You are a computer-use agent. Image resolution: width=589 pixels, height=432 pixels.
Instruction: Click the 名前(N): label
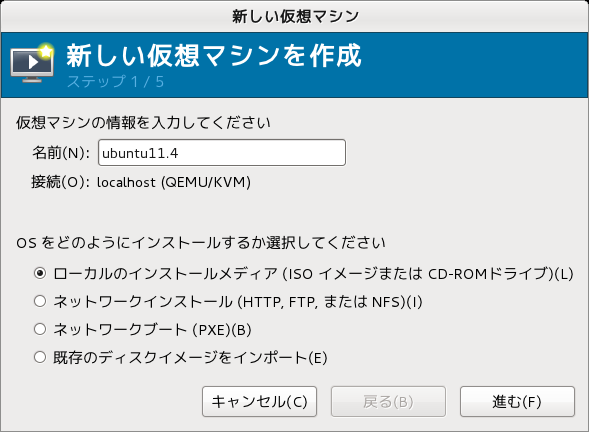(61, 153)
